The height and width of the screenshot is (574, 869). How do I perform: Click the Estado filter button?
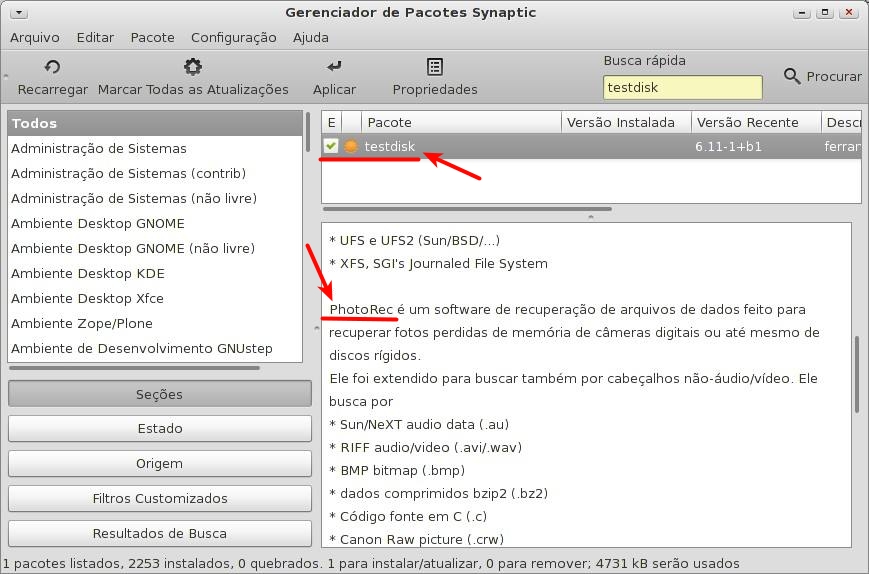160,428
